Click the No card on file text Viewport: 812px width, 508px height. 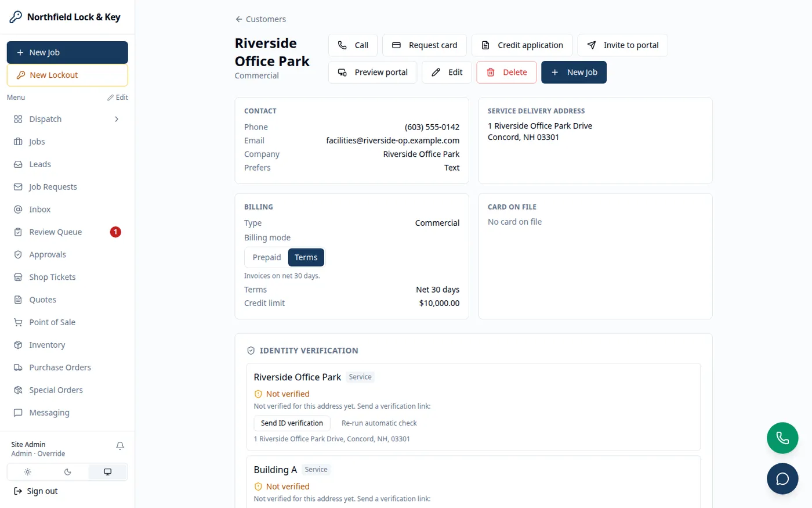pos(514,222)
